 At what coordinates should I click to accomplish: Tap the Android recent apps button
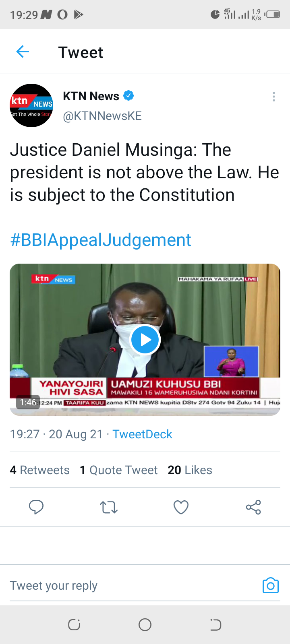coord(74,625)
